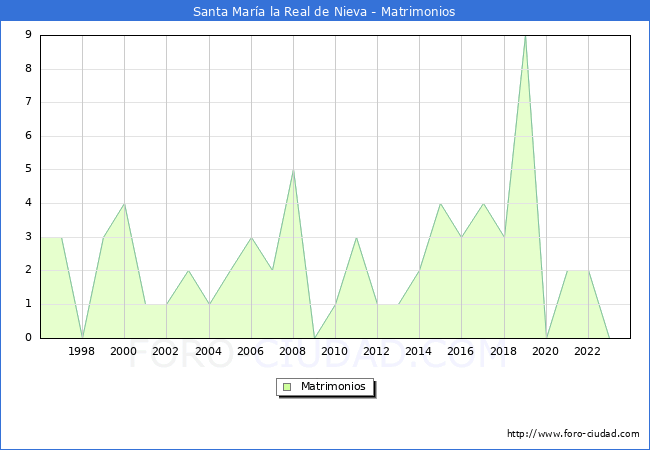The image size is (650, 450).
Task: Click the 2012 x-axis label
Action: (x=376, y=351)
